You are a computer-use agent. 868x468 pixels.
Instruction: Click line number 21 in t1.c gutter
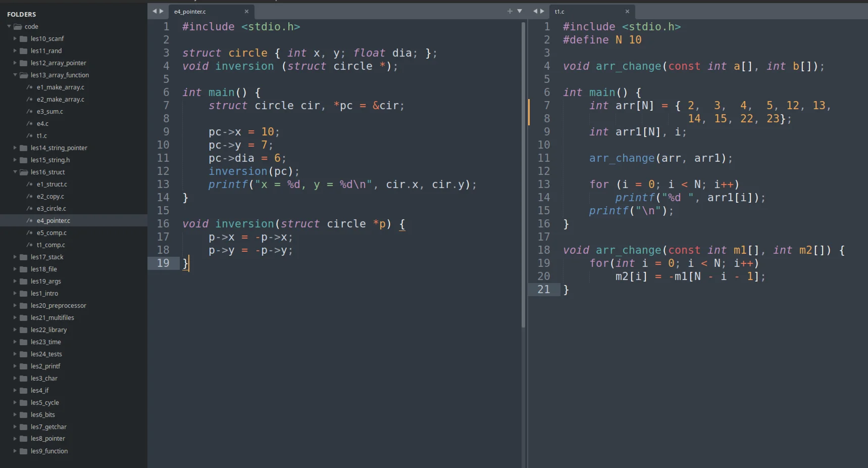point(544,290)
